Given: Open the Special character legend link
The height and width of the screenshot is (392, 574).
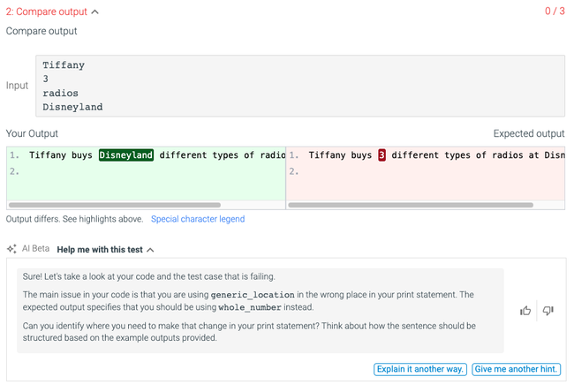Looking at the screenshot, I should [198, 219].
